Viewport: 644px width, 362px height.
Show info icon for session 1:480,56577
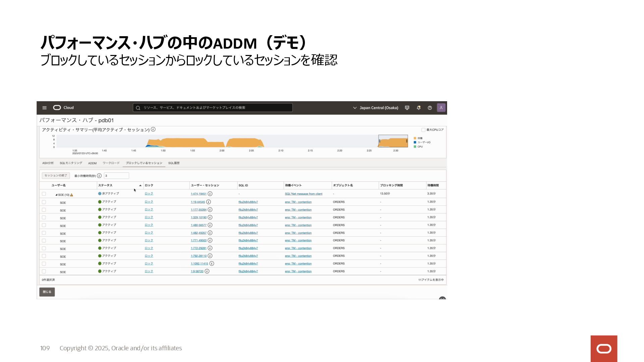pyautogui.click(x=210, y=225)
